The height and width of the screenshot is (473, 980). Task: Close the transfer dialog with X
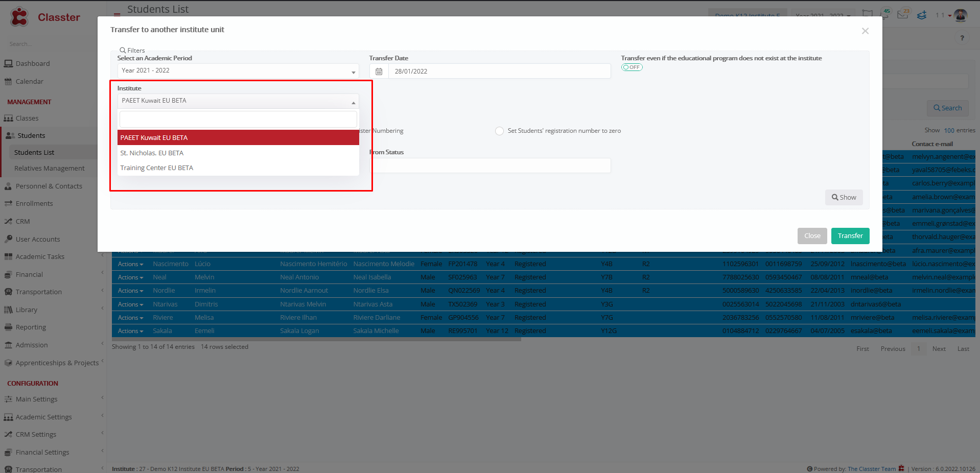[865, 31]
